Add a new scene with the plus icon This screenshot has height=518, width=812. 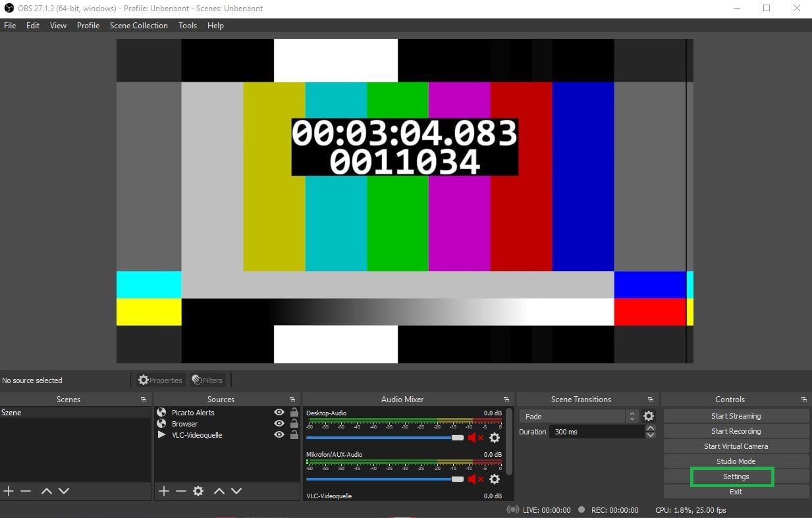coord(8,490)
